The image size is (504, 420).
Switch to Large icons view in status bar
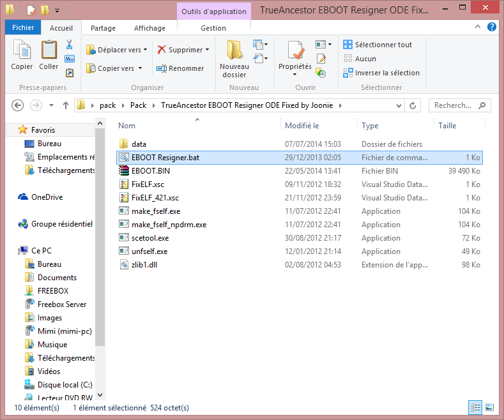(489, 407)
